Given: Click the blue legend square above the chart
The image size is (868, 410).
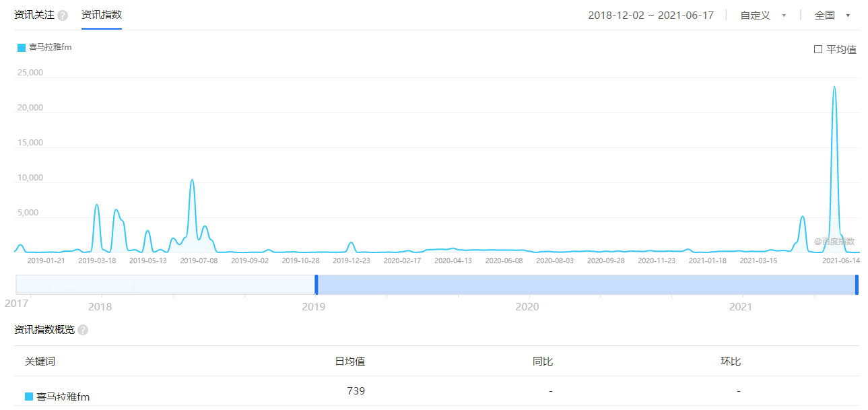Looking at the screenshot, I should (20, 47).
